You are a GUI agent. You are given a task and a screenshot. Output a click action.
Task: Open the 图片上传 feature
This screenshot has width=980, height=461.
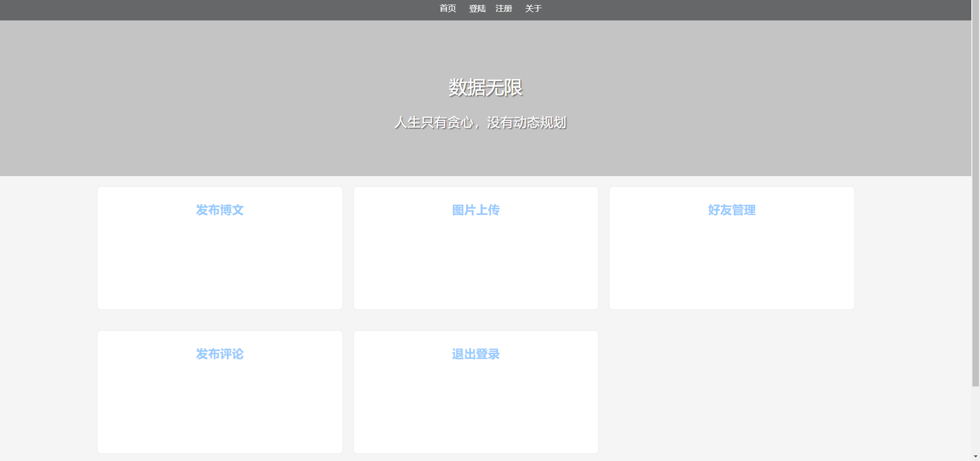(x=475, y=210)
